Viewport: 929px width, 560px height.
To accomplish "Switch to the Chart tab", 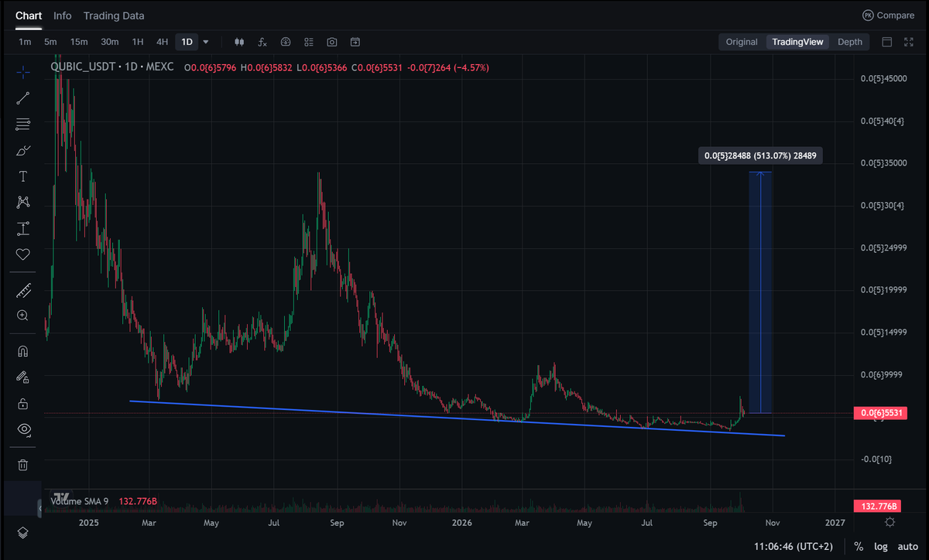I will coord(29,15).
